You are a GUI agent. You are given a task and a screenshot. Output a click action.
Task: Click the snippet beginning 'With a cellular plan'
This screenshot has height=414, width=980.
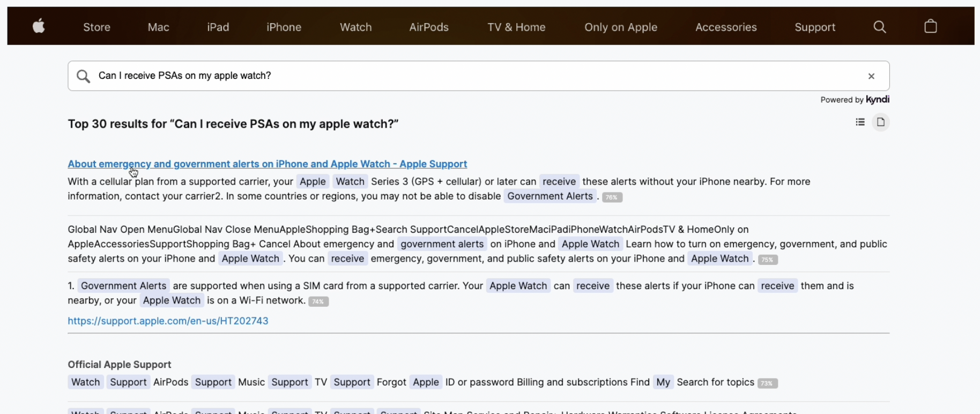(x=439, y=189)
